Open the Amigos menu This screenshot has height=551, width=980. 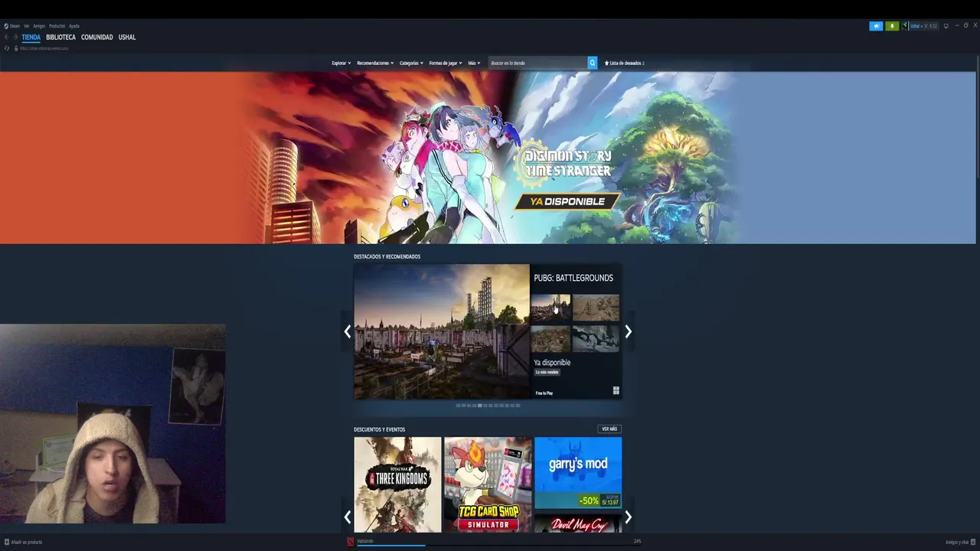pos(39,26)
